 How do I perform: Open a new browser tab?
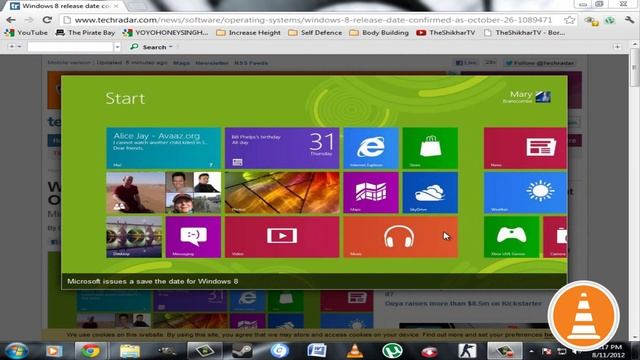point(137,6)
